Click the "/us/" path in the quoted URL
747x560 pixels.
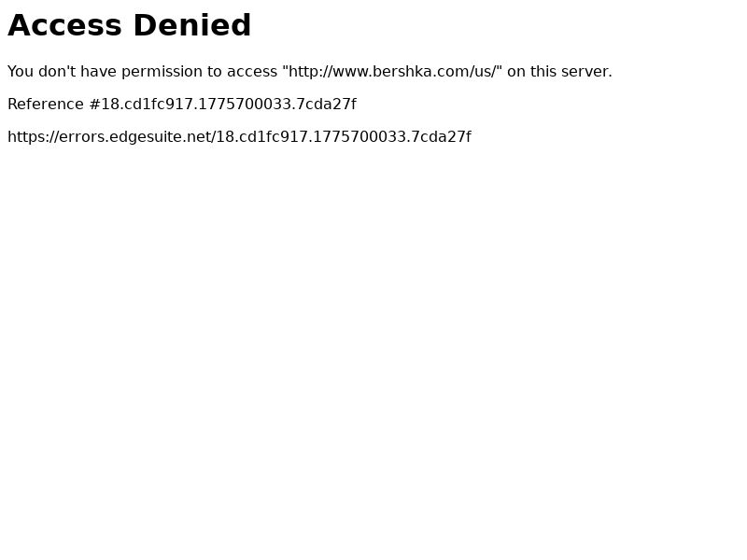[481, 72]
